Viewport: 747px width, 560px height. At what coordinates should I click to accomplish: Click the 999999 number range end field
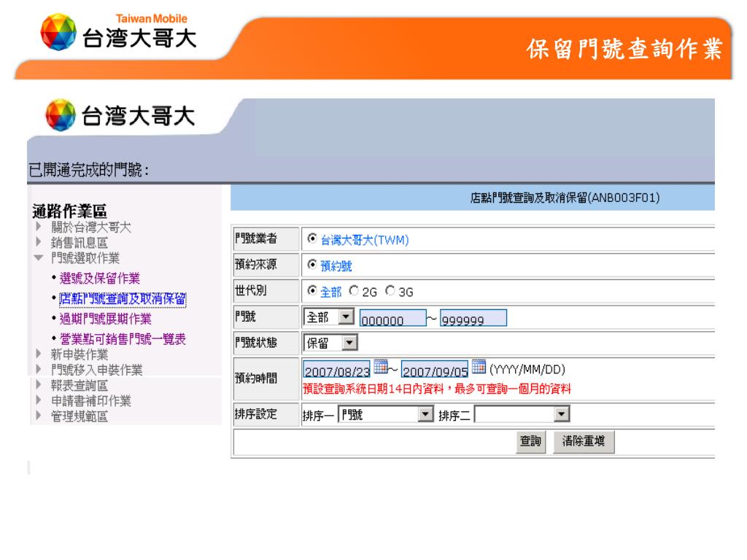(x=473, y=318)
